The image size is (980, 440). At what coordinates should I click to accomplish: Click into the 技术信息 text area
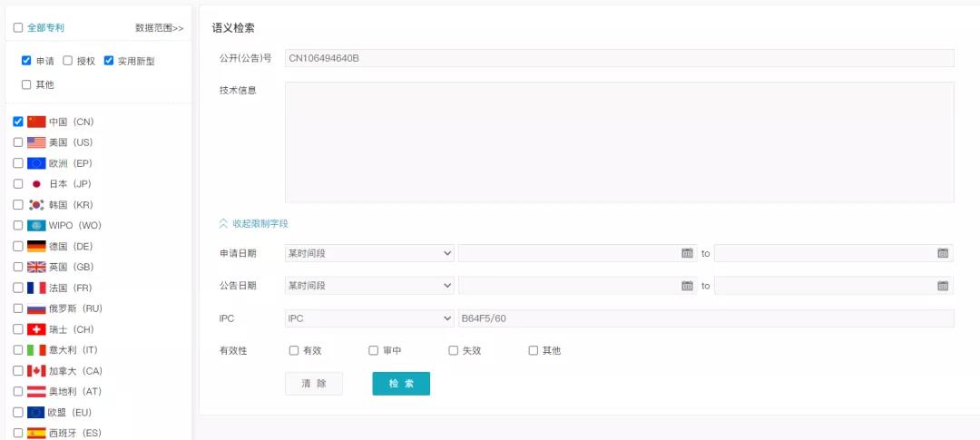click(620, 142)
